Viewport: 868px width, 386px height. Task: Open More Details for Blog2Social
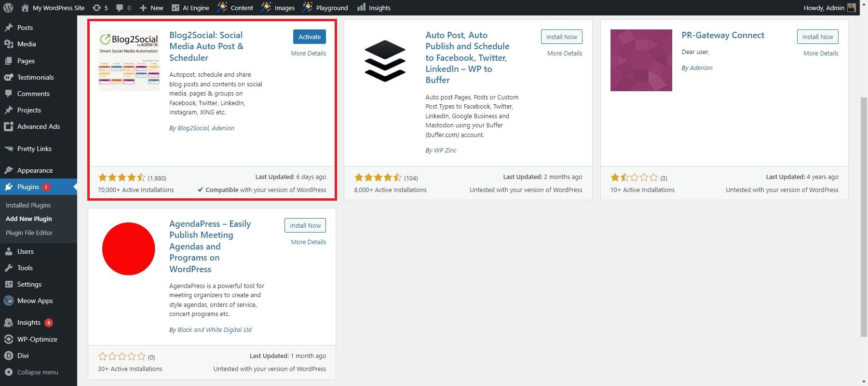coord(309,53)
